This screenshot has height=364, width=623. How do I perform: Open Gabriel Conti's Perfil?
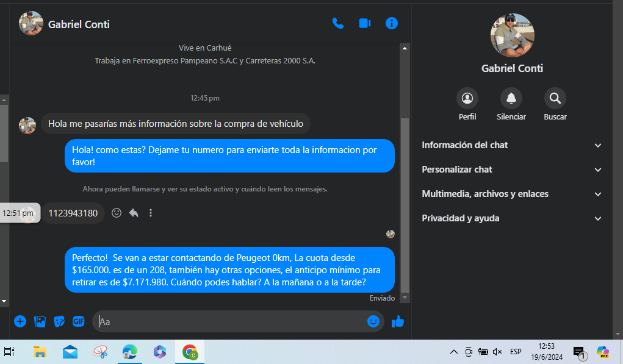(467, 98)
